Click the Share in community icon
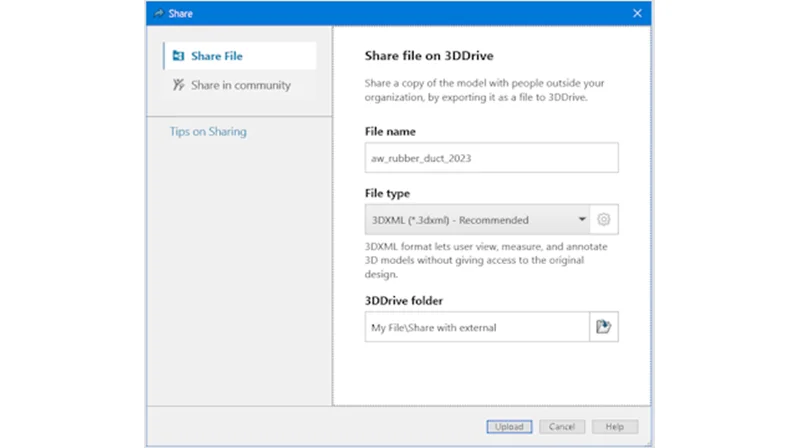The image size is (800, 448). pos(178,85)
